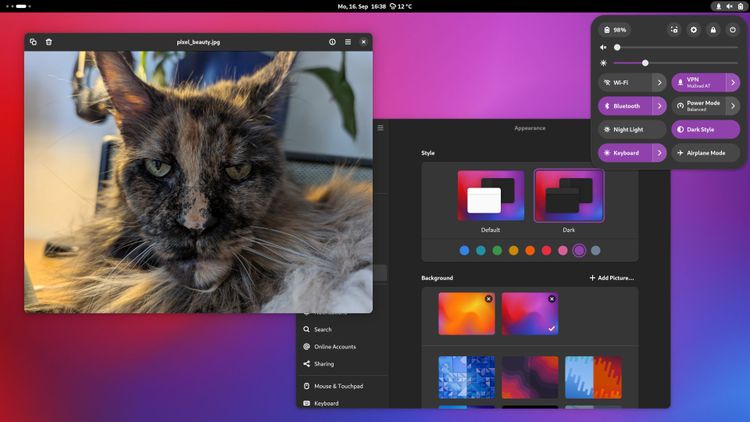This screenshot has width=750, height=422.
Task: Open the power off menu icon
Action: pos(733,30)
